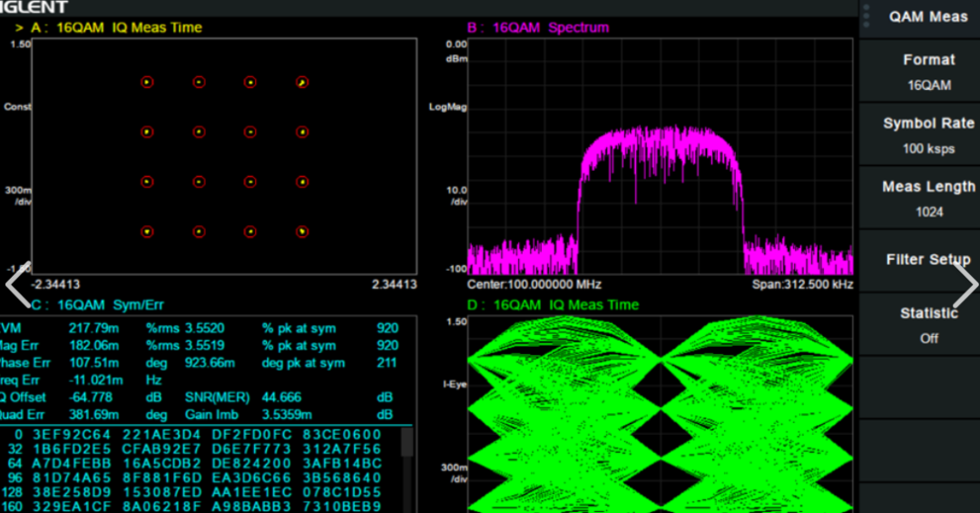Click the Mag Err value 182.06m
Image resolution: width=980 pixels, height=513 pixels.
(x=93, y=345)
